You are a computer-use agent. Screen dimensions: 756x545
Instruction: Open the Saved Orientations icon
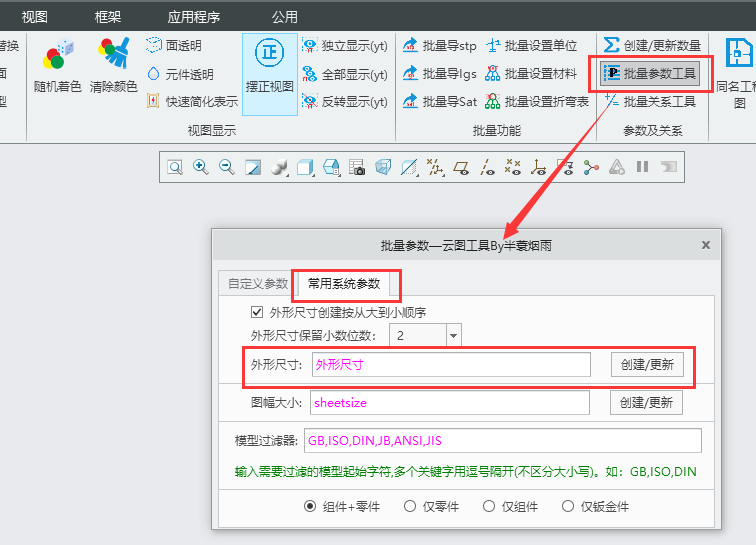[331, 167]
